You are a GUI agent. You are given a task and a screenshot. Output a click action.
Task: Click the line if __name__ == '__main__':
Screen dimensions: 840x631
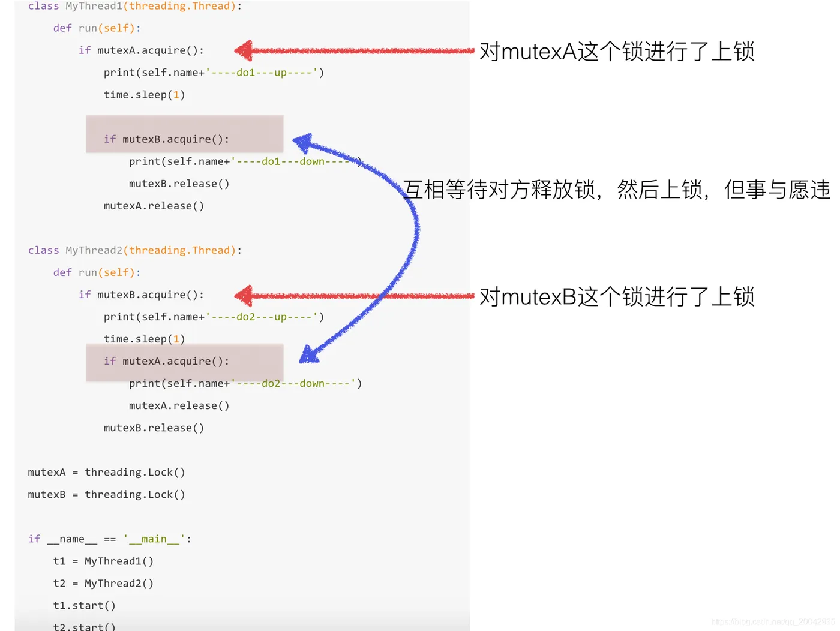tap(110, 539)
